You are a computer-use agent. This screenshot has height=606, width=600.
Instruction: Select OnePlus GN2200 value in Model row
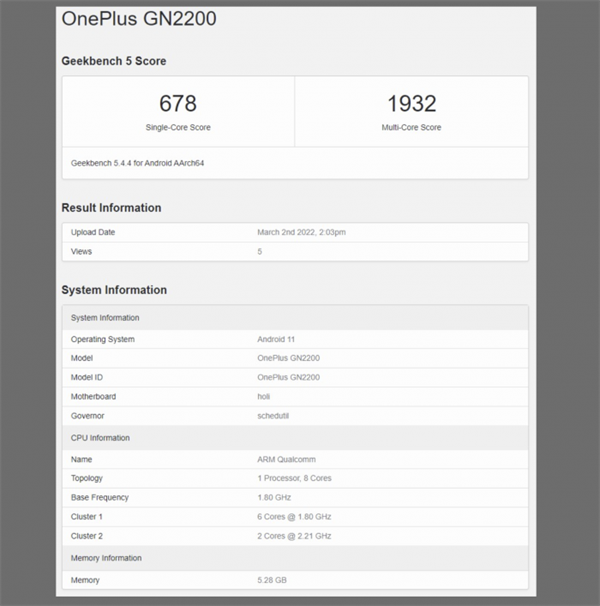pos(288,358)
